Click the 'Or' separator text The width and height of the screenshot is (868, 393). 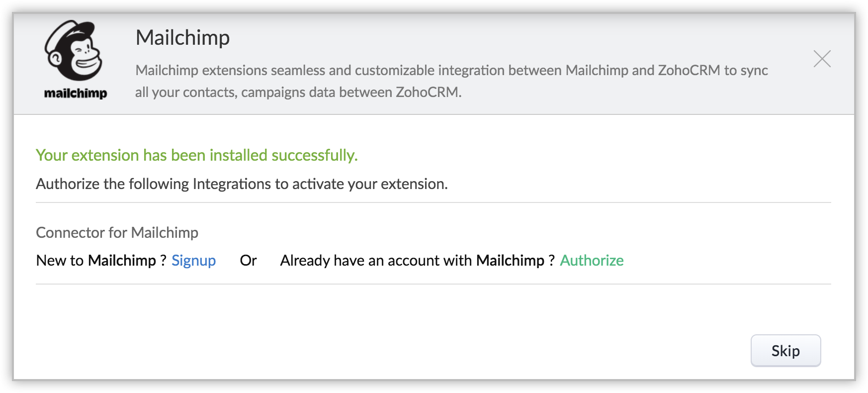tap(248, 261)
